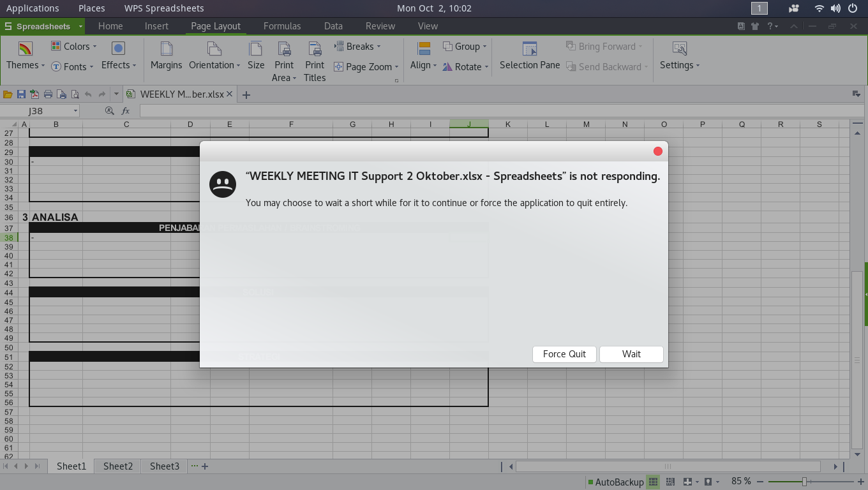Click the Wait button in dialog

click(631, 354)
